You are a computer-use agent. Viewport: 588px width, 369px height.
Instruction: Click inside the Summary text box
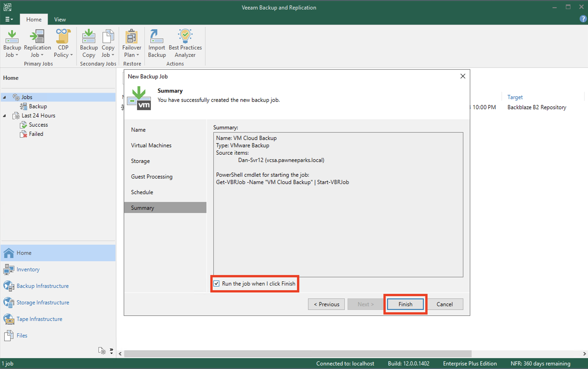coord(338,205)
